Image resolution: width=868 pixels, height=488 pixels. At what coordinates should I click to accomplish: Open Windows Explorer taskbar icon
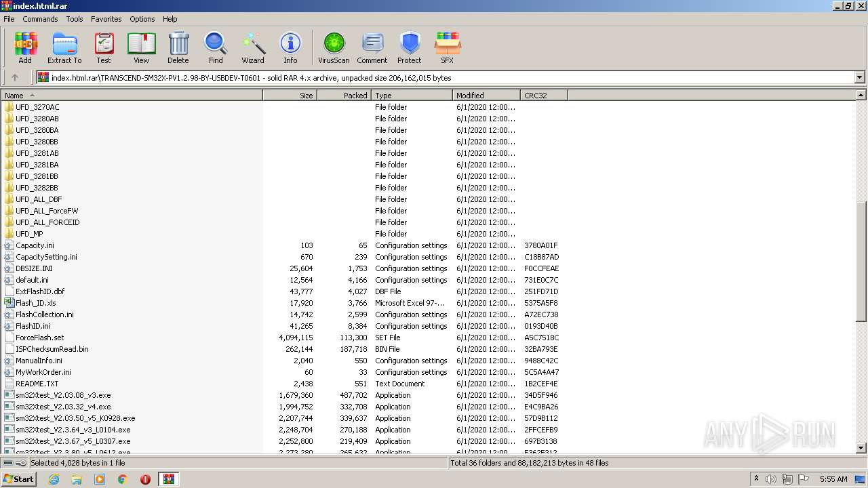tap(77, 479)
